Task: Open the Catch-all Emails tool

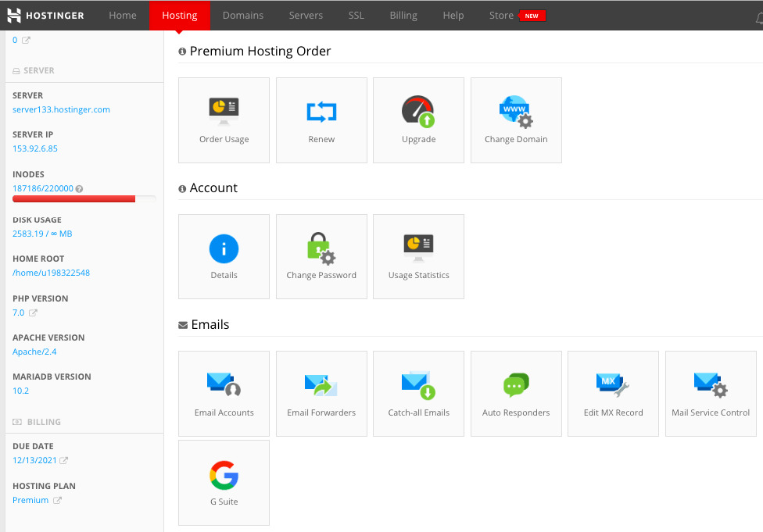Action: [418, 394]
